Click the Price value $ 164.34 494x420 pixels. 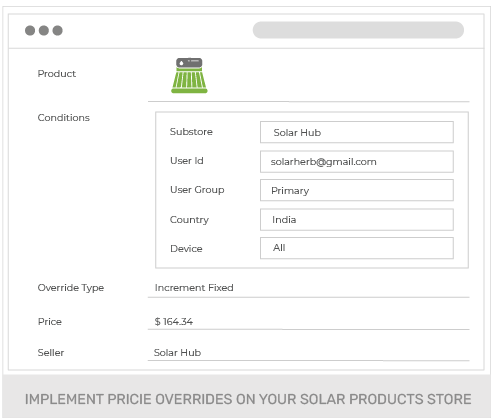174,322
